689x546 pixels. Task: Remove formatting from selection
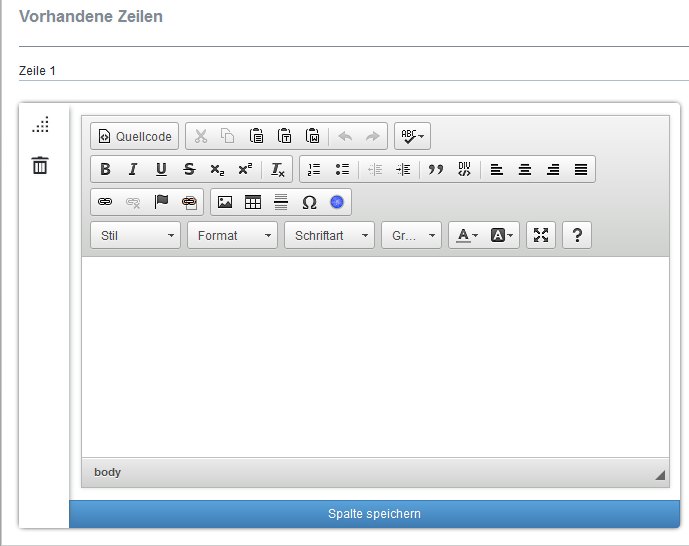tap(278, 169)
